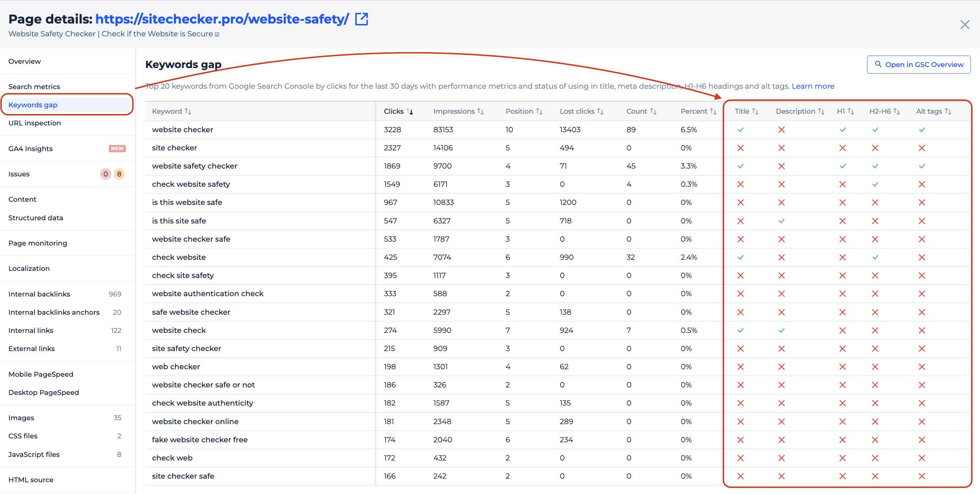Open URL inspection section
The image size is (980, 494).
pyautogui.click(x=35, y=123)
